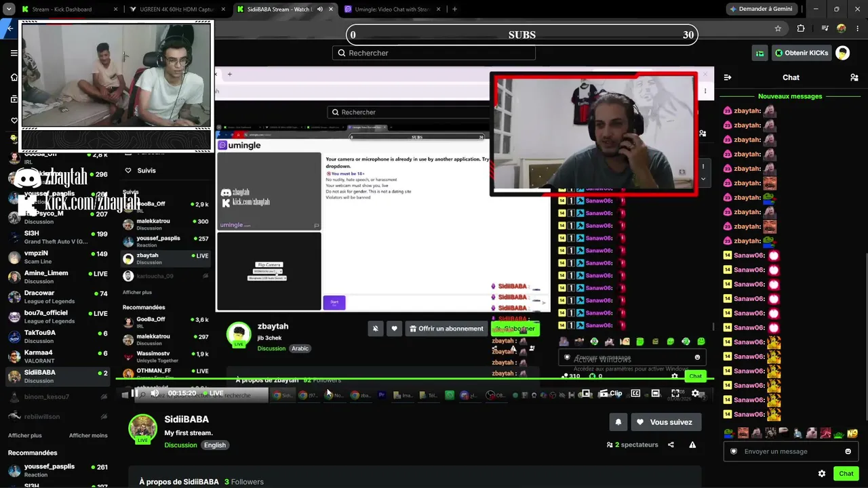Click the Obtenir KICKs button

(x=802, y=53)
